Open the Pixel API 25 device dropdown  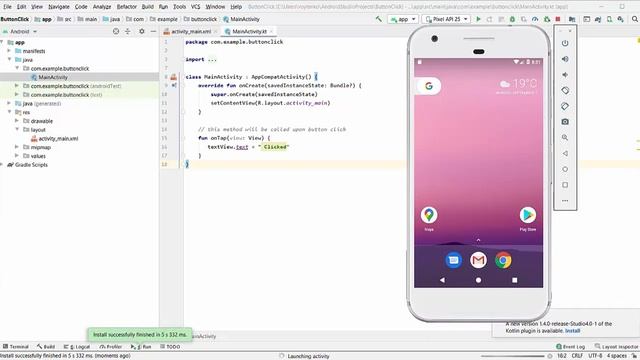[x=446, y=19]
